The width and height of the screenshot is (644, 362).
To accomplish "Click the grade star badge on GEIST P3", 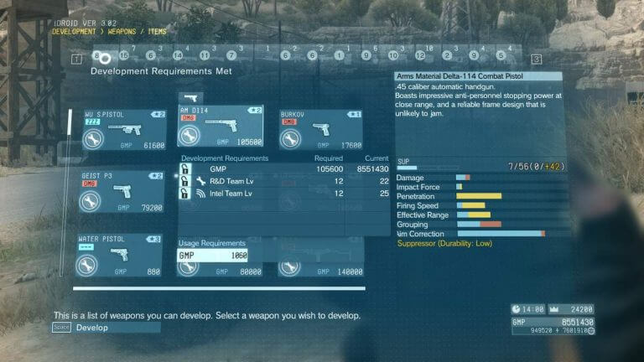I will (156, 176).
